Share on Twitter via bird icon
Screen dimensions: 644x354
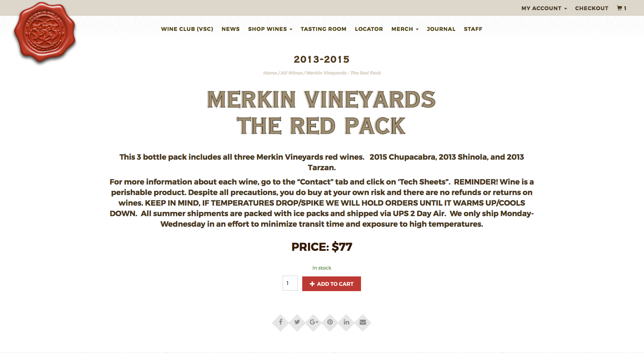coord(297,322)
